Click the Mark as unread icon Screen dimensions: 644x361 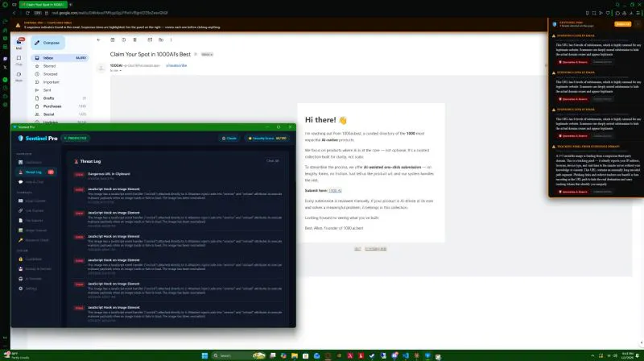[x=150, y=39]
